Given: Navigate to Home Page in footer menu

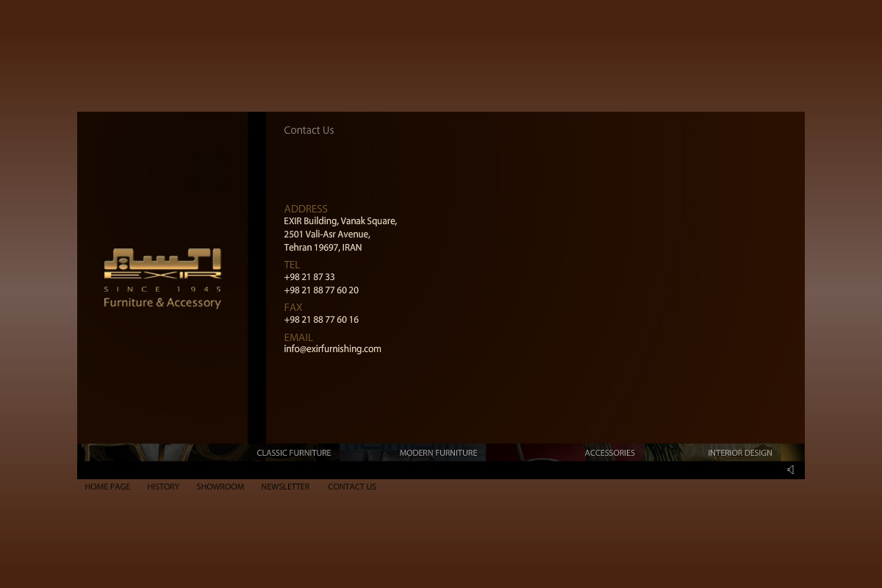Looking at the screenshot, I should (107, 487).
